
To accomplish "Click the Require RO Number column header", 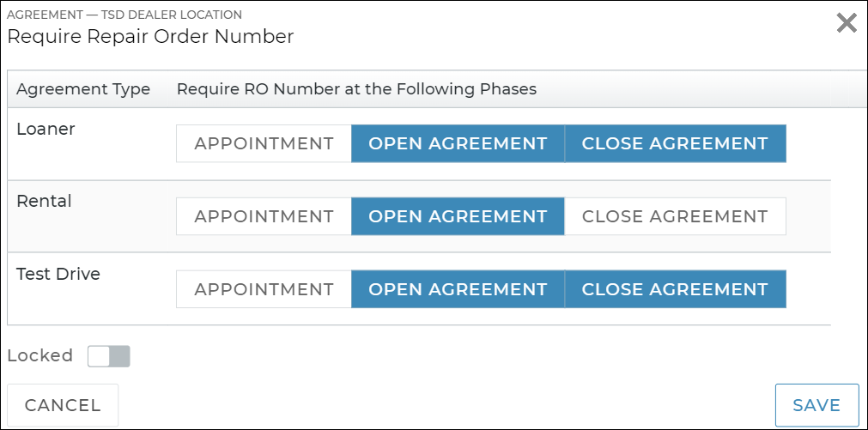I will (356, 89).
